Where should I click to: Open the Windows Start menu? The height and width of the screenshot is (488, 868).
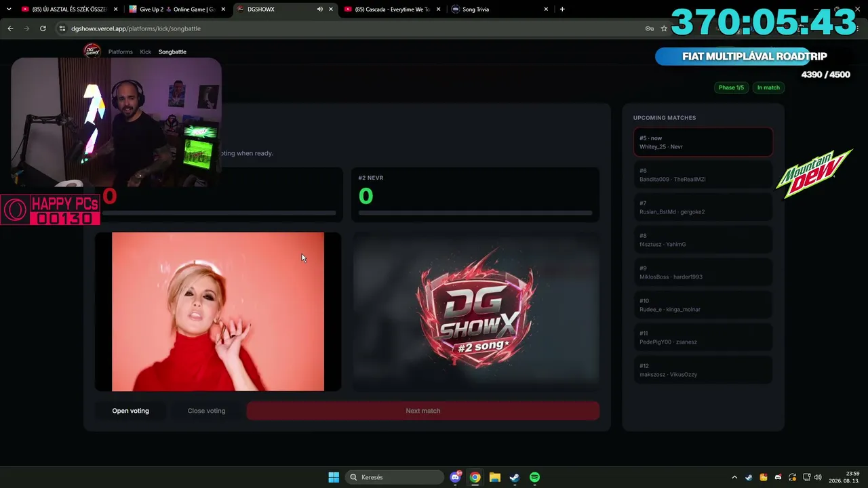click(334, 477)
